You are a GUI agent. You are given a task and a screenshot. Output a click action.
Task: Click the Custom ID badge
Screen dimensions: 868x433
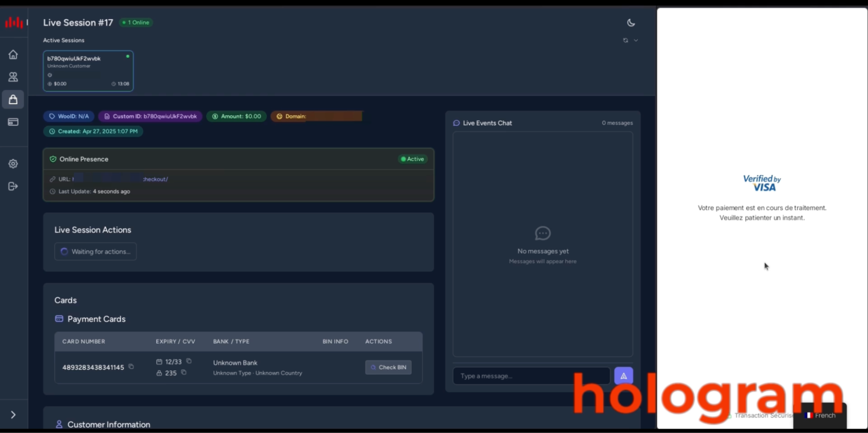tap(150, 116)
